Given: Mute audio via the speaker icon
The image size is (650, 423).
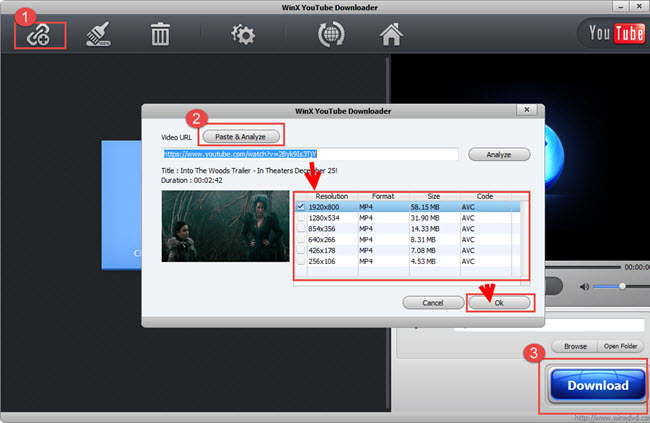Looking at the screenshot, I should 585,287.
